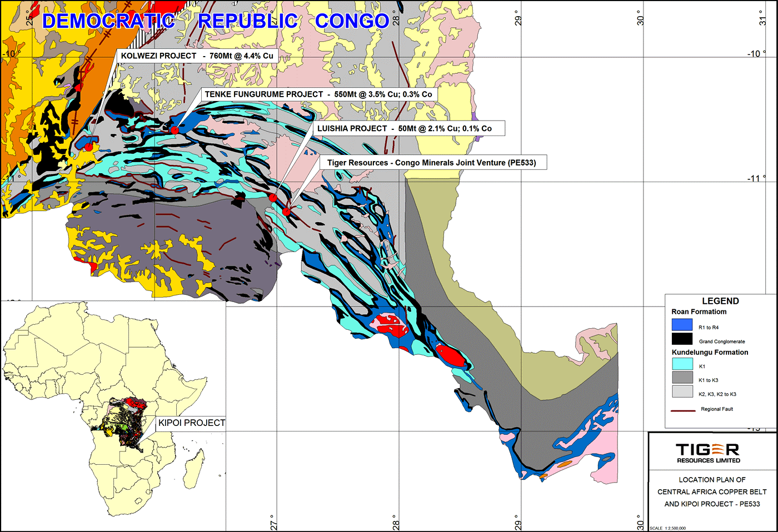Click the scale 1:2,500,000 text

point(667,528)
